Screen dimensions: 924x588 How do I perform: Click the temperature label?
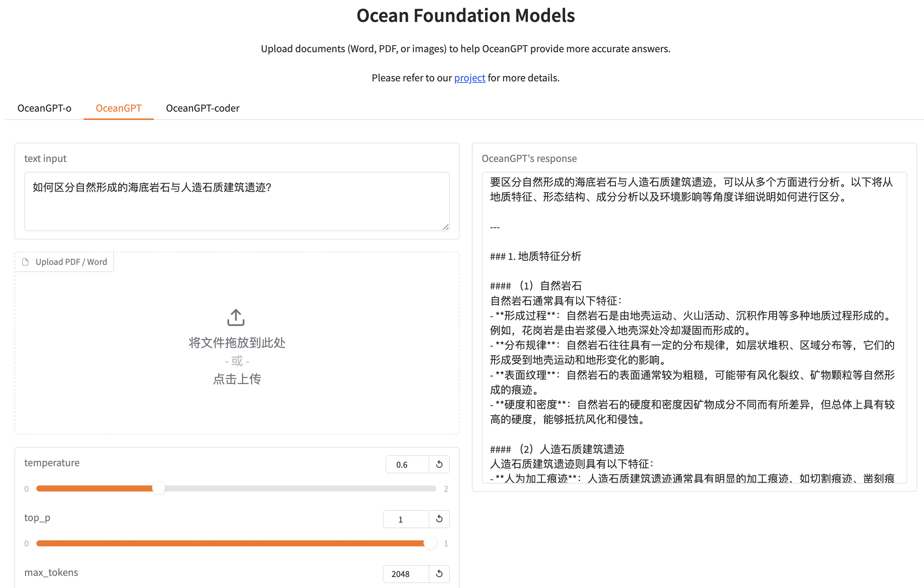click(x=52, y=463)
